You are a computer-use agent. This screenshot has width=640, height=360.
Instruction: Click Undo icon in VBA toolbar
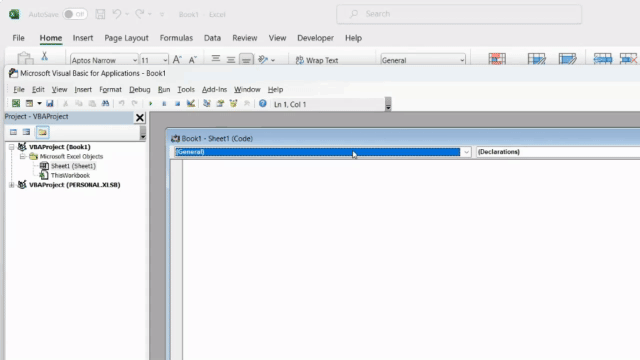[x=121, y=104]
